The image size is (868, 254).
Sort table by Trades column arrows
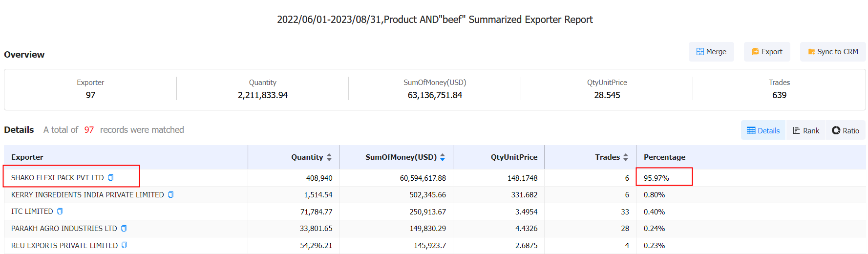tap(626, 157)
